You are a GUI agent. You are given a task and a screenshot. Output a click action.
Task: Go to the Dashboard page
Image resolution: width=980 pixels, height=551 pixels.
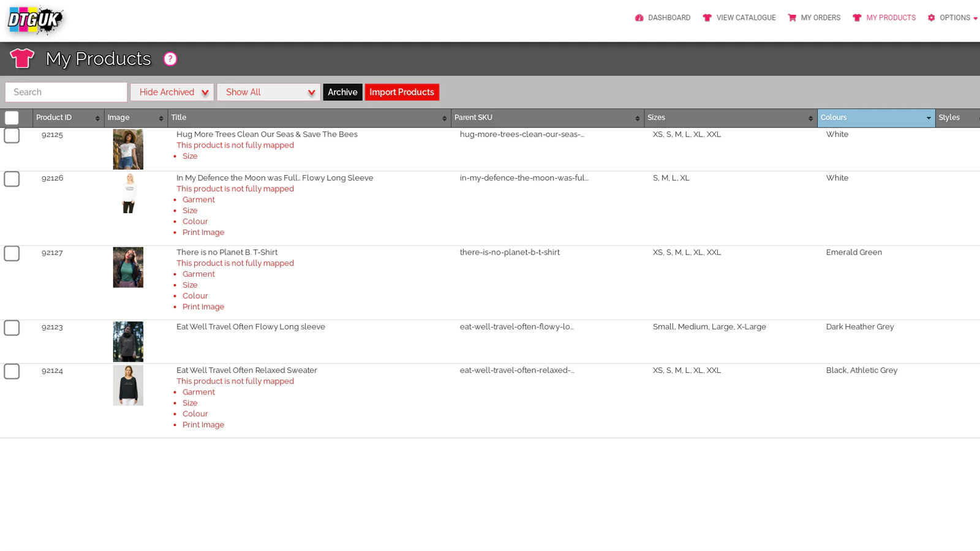click(x=663, y=18)
